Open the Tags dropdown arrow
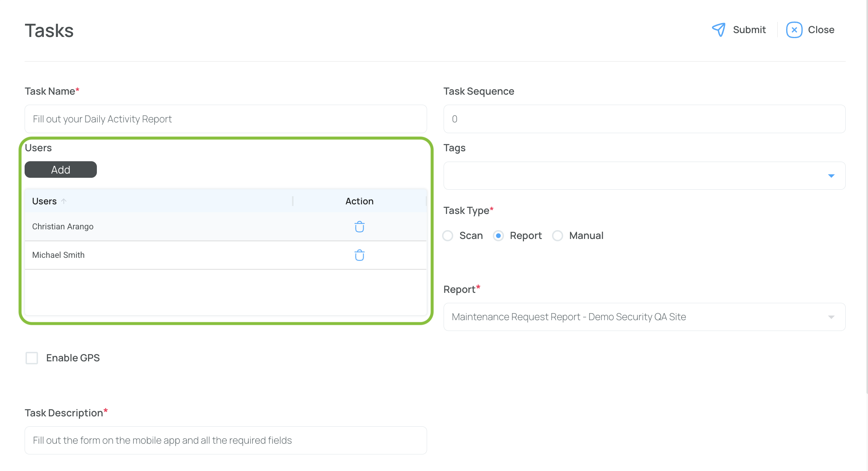 click(831, 176)
